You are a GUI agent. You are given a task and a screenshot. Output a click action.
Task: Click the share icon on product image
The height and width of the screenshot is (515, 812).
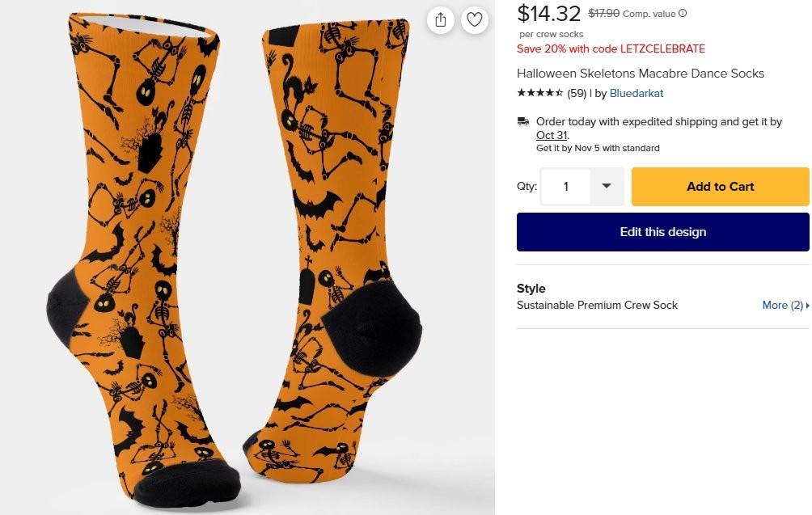[x=441, y=20]
